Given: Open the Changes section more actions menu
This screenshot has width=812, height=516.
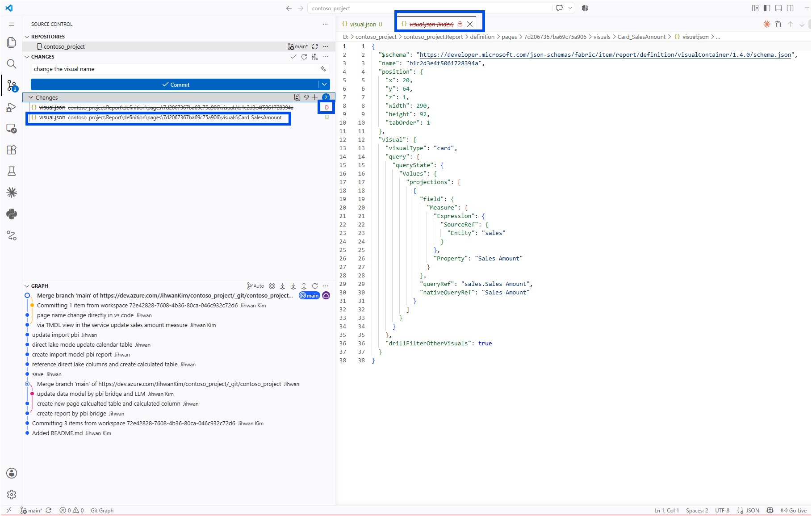Looking at the screenshot, I should pos(326,57).
